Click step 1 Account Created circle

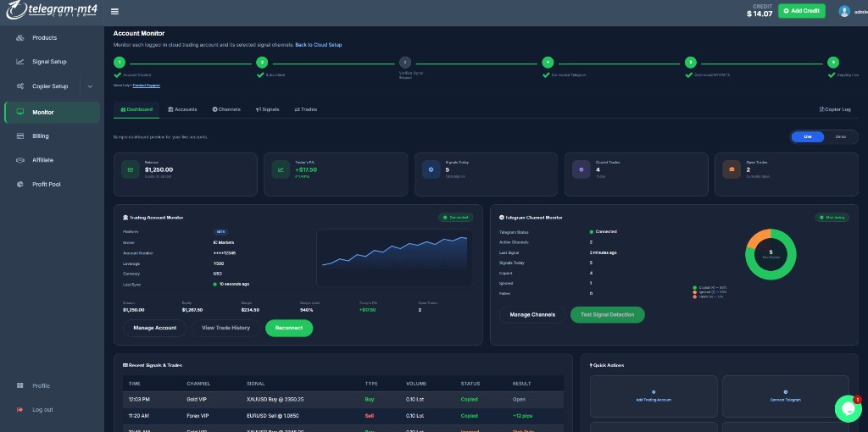(120, 63)
